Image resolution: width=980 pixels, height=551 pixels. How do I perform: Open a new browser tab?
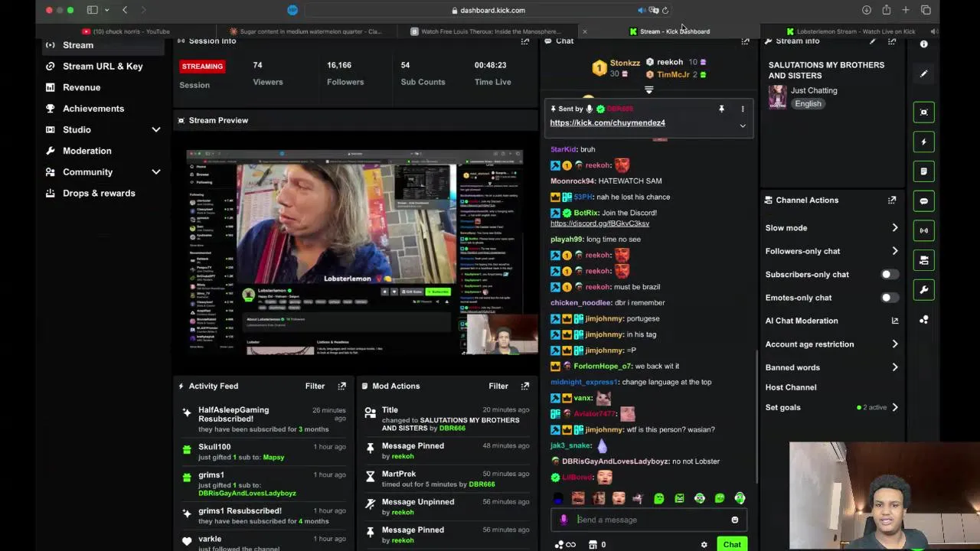(x=906, y=10)
